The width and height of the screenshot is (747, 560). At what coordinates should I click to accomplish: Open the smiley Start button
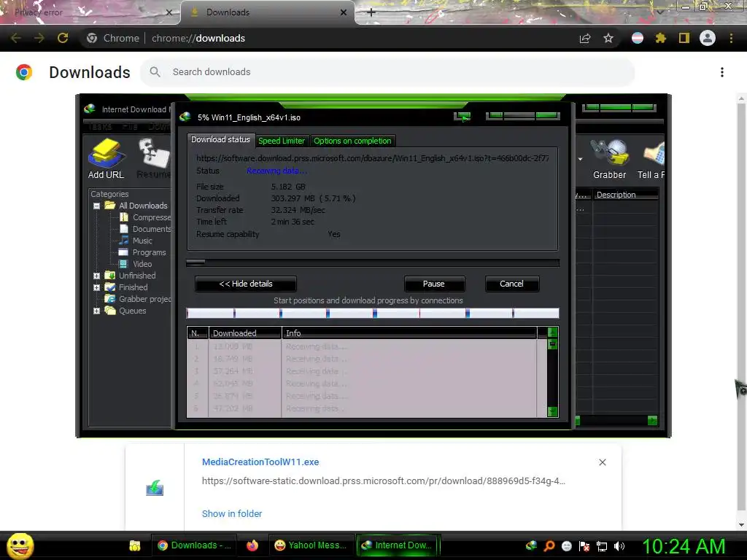pos(20,545)
